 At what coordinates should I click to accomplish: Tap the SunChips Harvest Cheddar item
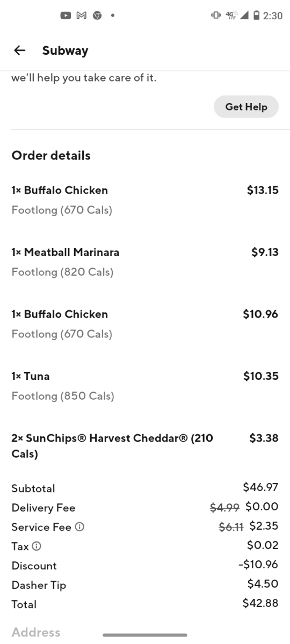point(145,446)
